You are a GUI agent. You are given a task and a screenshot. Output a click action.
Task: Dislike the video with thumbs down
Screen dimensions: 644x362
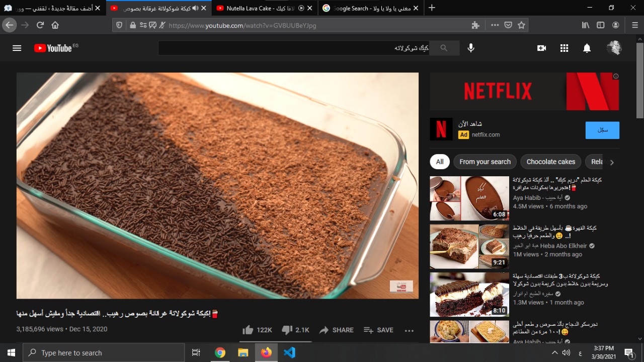(x=295, y=330)
